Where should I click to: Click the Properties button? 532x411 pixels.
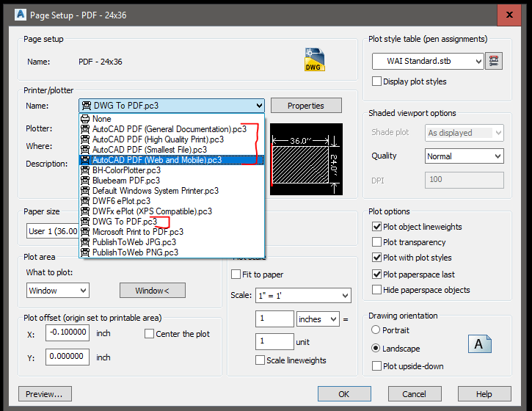coord(306,106)
